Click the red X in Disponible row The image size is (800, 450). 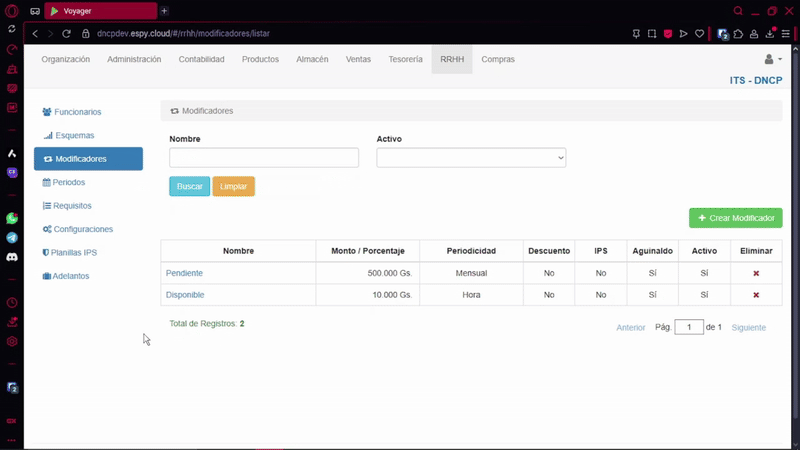[756, 295]
